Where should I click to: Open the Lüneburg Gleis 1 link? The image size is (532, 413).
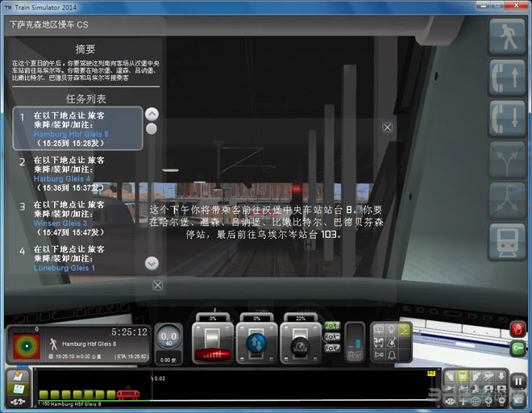[x=64, y=268]
